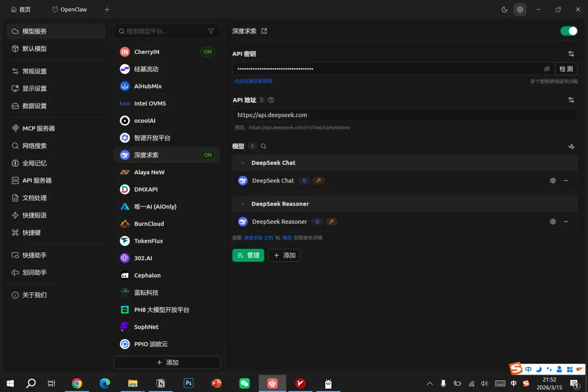Screen dimensions: 588x392
Task: Open 显示设置 in settings sidebar
Action: [x=56, y=89]
